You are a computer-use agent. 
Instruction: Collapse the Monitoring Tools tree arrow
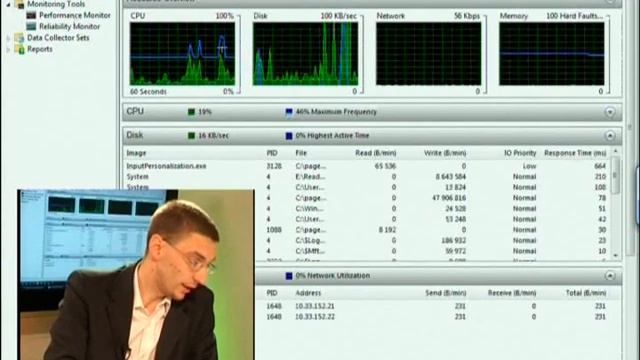(8, 4)
